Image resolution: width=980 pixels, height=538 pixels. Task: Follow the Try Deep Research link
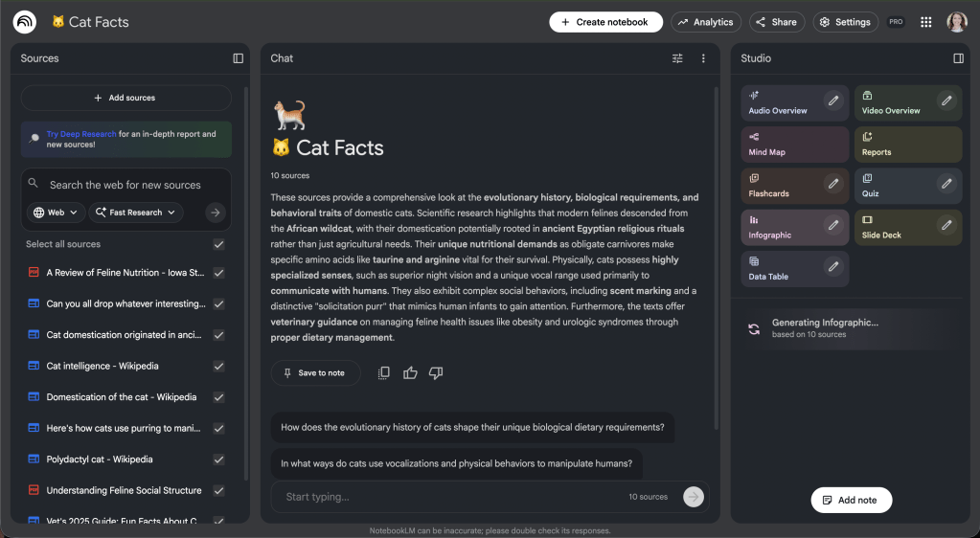pos(81,134)
